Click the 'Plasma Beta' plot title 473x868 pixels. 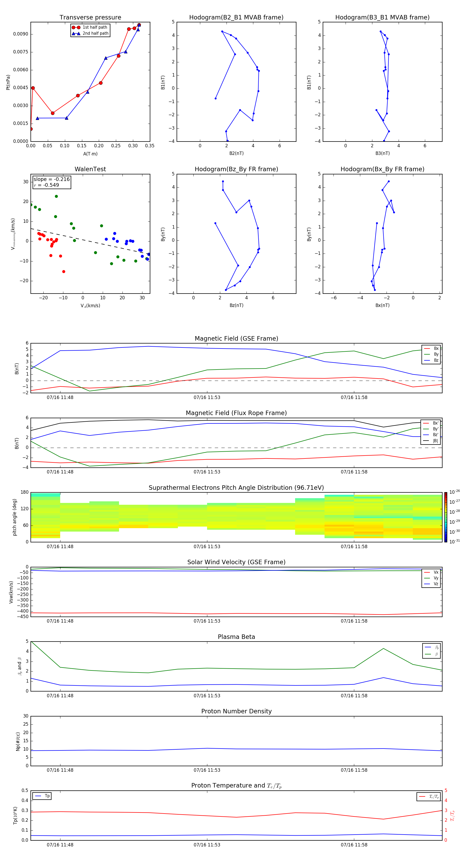coord(236,637)
